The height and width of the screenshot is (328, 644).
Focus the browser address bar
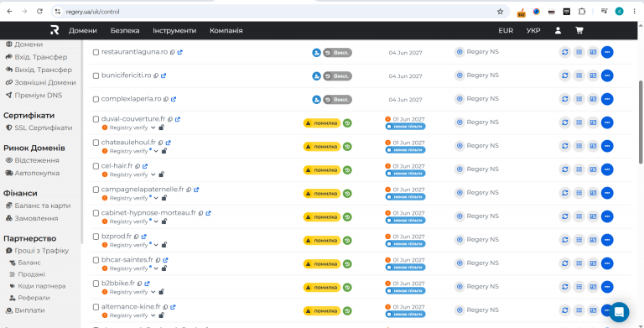click(x=279, y=12)
